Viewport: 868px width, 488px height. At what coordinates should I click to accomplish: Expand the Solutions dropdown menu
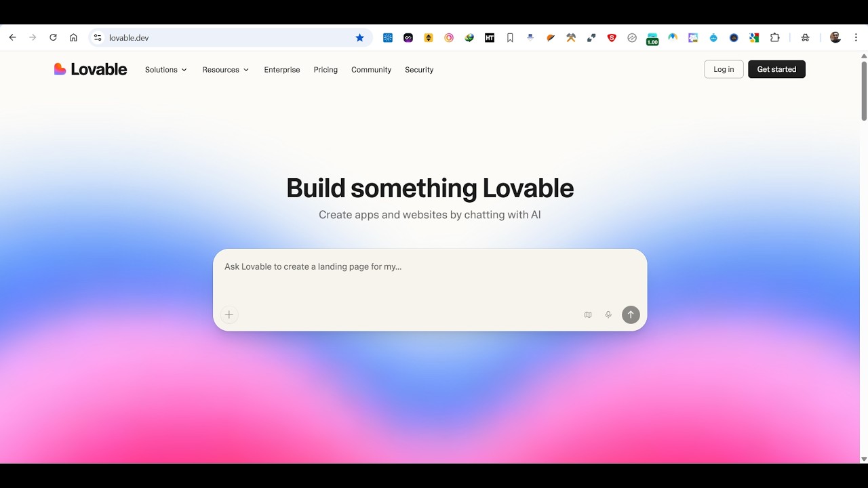[165, 70]
